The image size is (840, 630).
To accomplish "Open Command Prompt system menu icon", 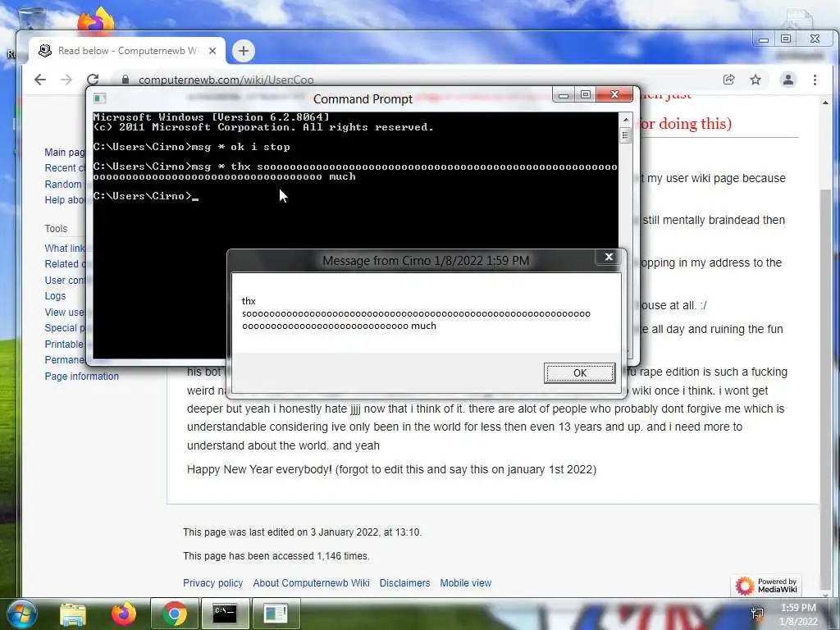I will coord(99,98).
